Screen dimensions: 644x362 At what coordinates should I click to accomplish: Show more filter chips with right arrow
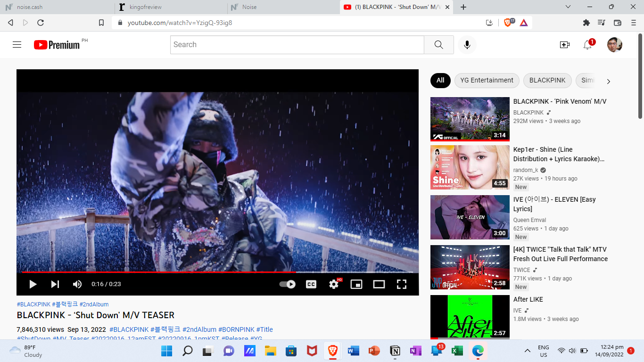[x=608, y=81]
